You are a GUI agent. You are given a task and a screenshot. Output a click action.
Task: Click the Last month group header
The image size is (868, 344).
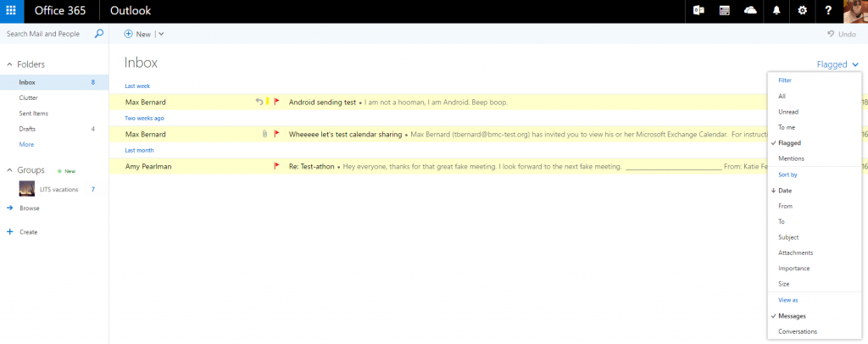click(x=140, y=150)
